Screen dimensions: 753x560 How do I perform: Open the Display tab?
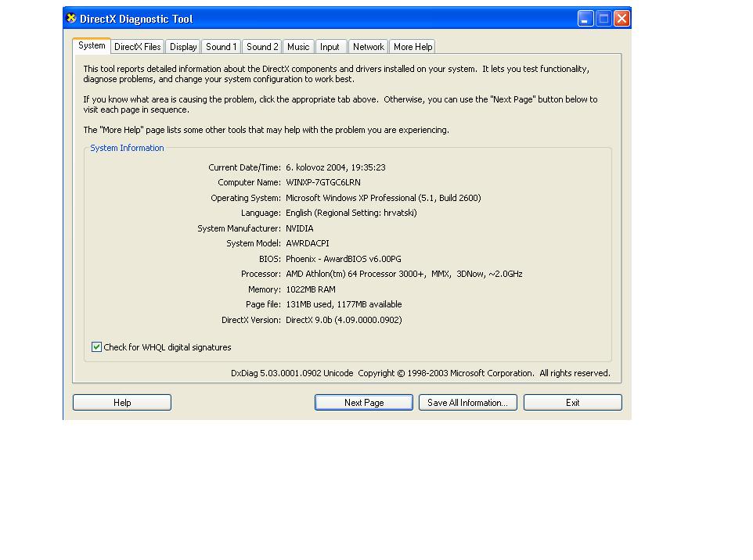[183, 47]
